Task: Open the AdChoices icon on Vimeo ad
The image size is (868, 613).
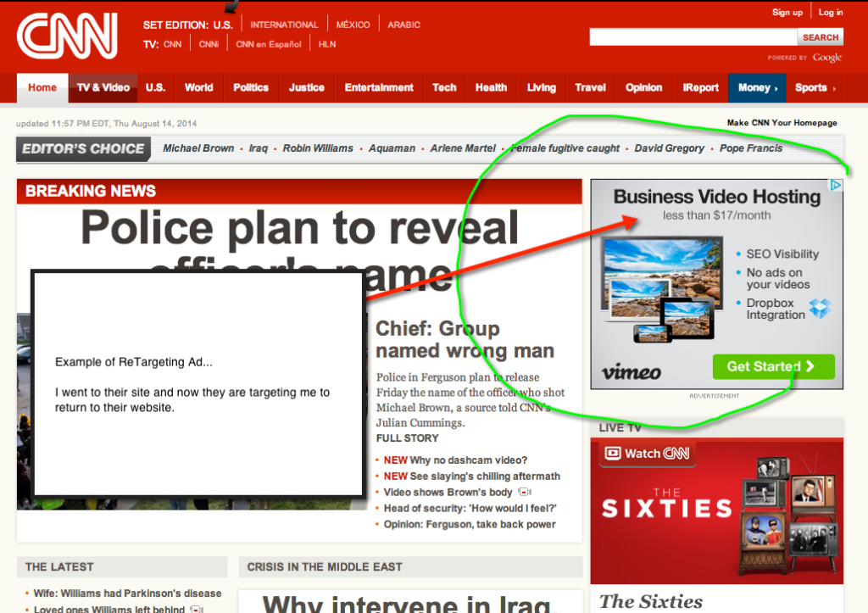Action: click(835, 185)
